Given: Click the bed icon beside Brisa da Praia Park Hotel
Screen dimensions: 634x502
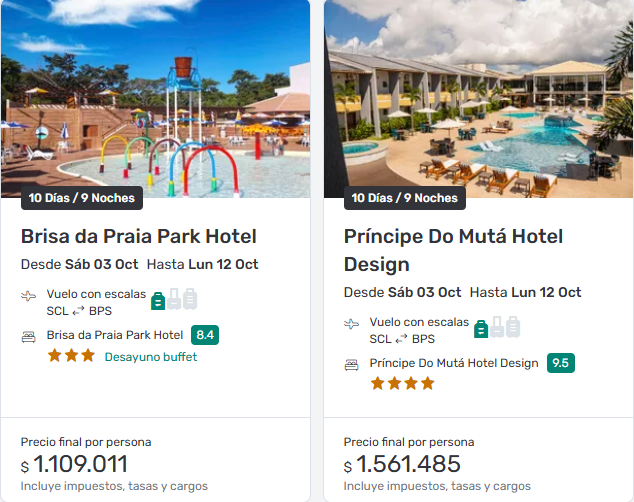Looking at the screenshot, I should point(29,336).
